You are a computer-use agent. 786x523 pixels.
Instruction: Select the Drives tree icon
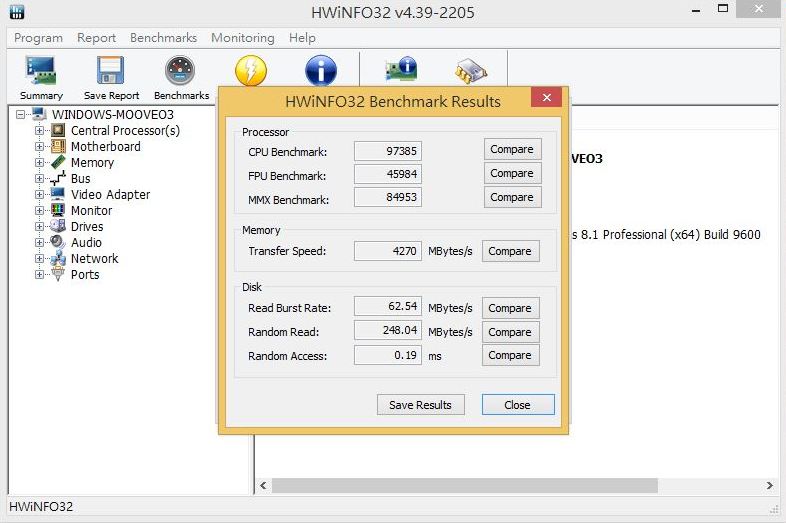[x=58, y=226]
